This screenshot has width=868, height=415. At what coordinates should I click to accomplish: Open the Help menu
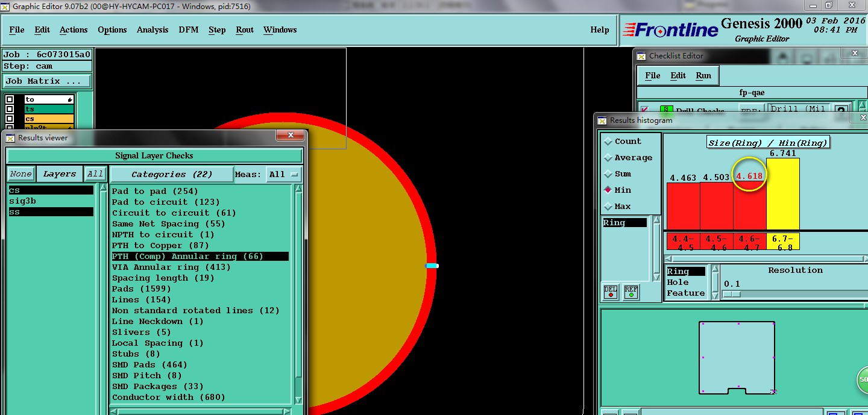click(x=599, y=30)
